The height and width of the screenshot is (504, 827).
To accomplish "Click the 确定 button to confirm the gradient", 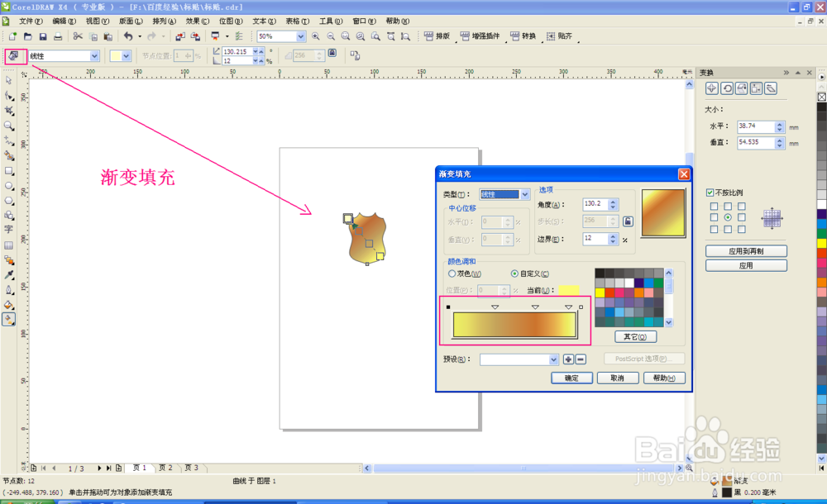I will click(571, 378).
